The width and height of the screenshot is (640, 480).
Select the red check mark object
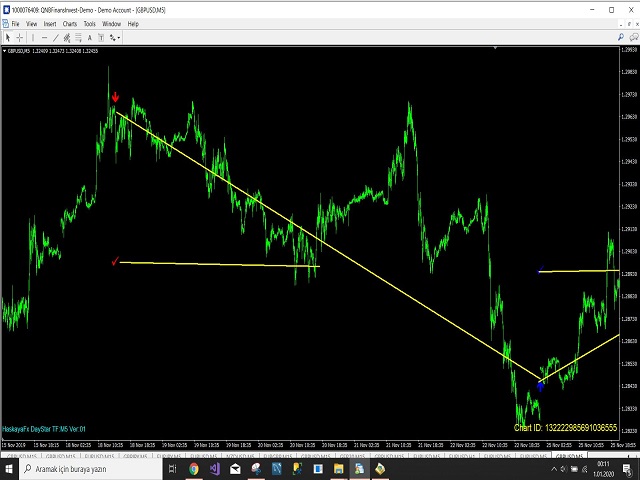click(115, 261)
